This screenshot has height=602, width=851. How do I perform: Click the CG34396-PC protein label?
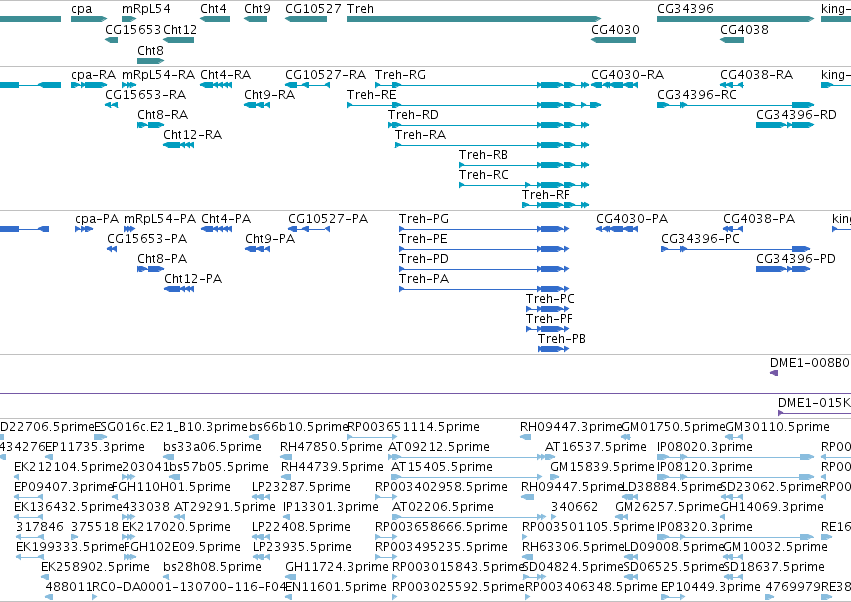(x=700, y=239)
